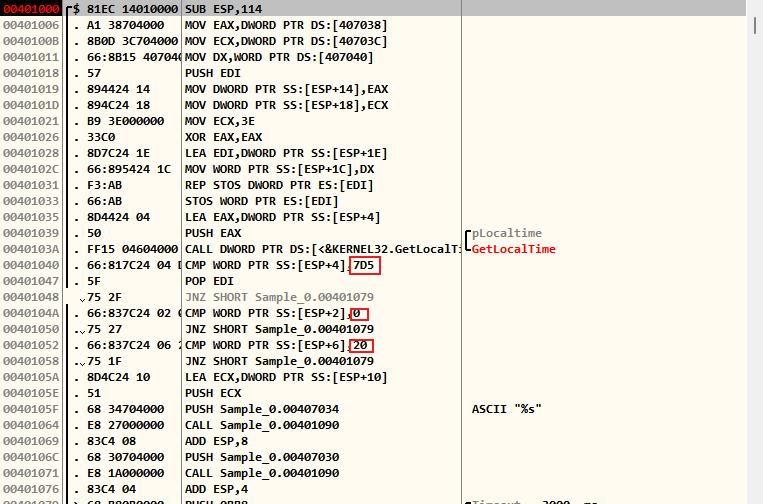Click address 0040104A
Viewport: 763px width, 504px height.
tap(31, 314)
